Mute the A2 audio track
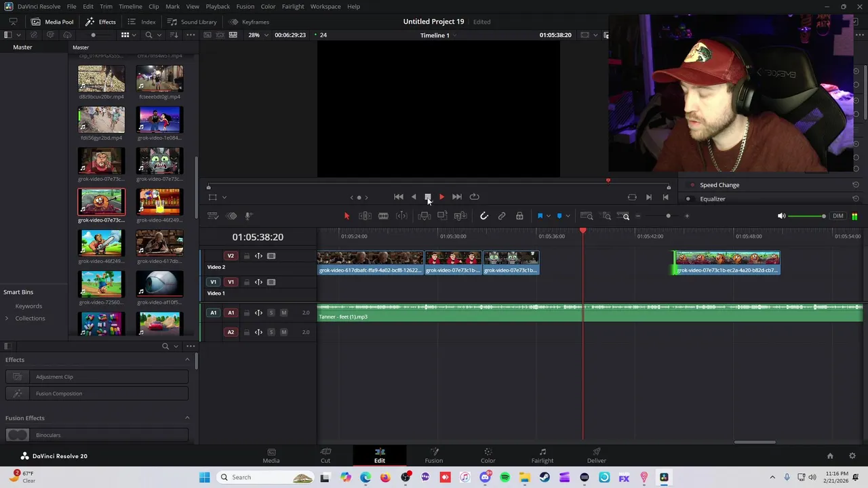Image resolution: width=868 pixels, height=488 pixels. pos(284,332)
